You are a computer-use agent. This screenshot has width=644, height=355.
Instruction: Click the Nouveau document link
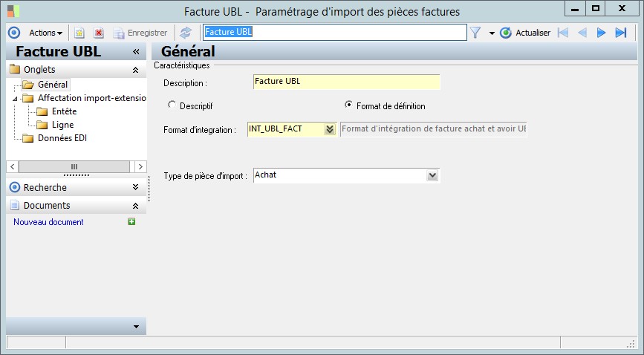48,222
